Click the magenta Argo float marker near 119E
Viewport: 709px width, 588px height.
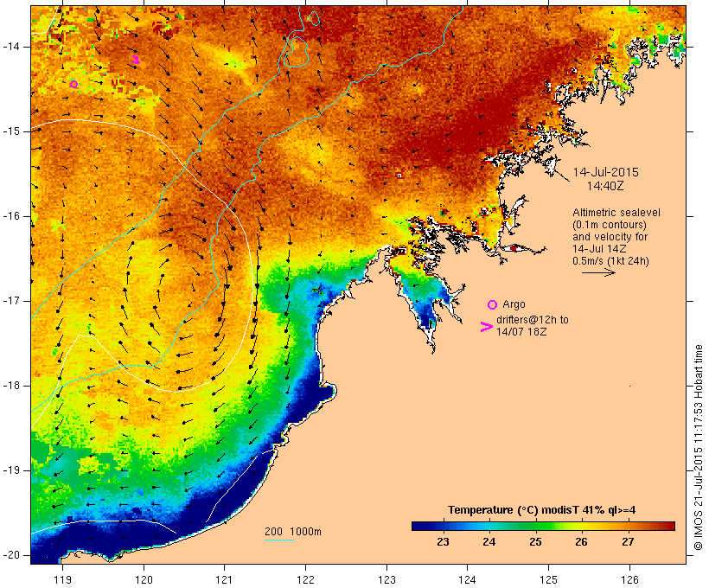coord(74,84)
